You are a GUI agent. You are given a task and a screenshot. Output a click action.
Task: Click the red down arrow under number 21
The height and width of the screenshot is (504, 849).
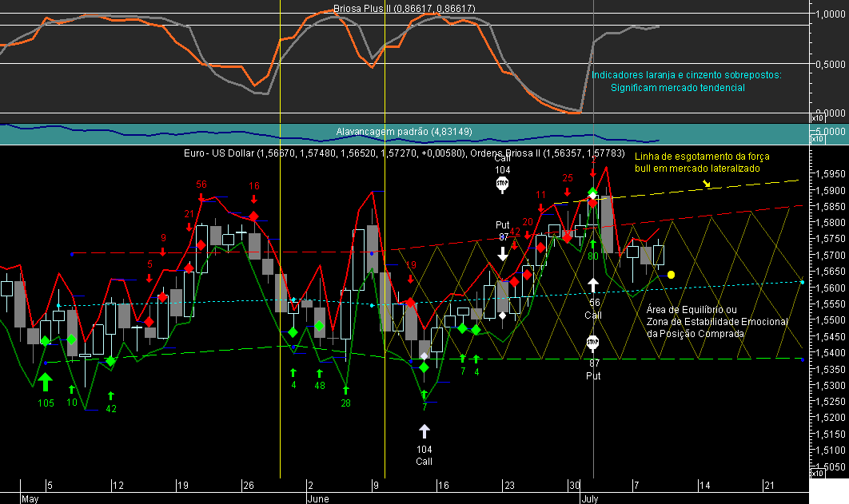pyautogui.click(x=189, y=227)
